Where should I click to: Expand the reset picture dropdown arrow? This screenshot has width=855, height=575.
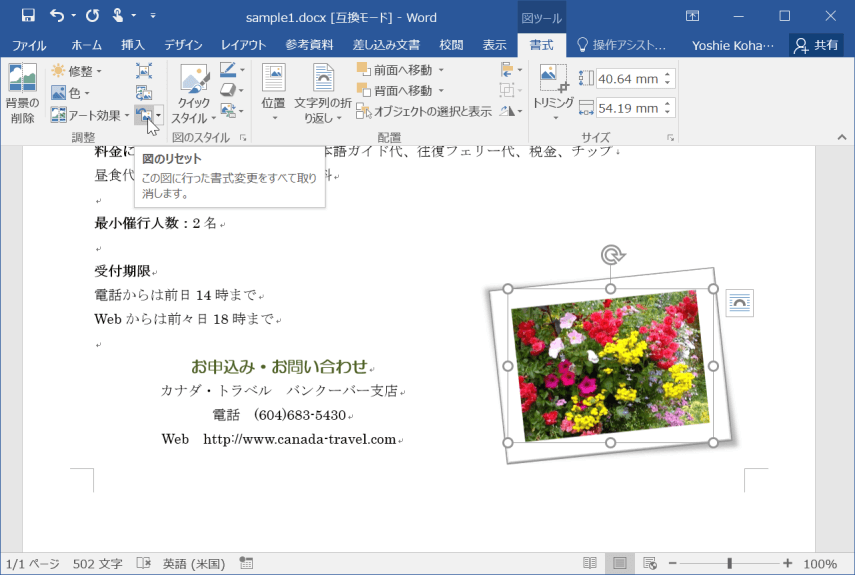point(159,115)
